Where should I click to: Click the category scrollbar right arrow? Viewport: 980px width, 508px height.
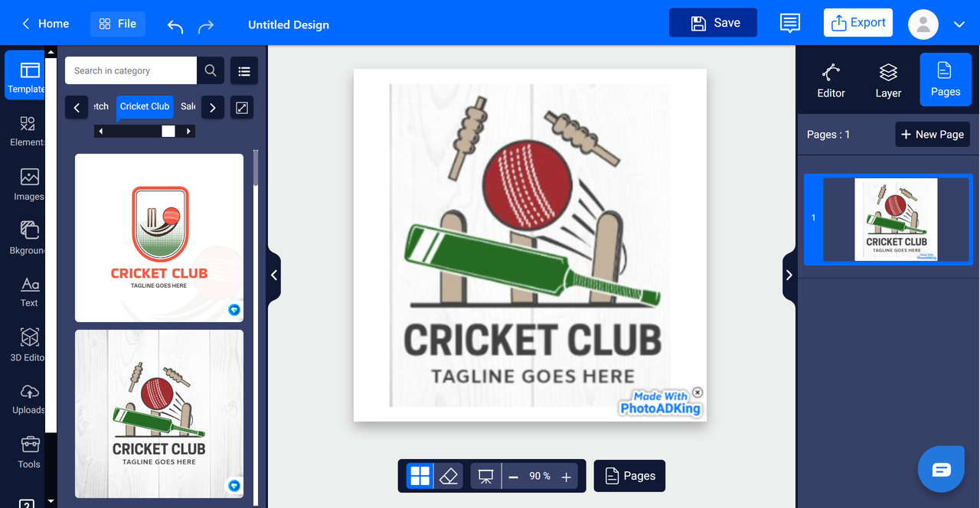pyautogui.click(x=189, y=132)
